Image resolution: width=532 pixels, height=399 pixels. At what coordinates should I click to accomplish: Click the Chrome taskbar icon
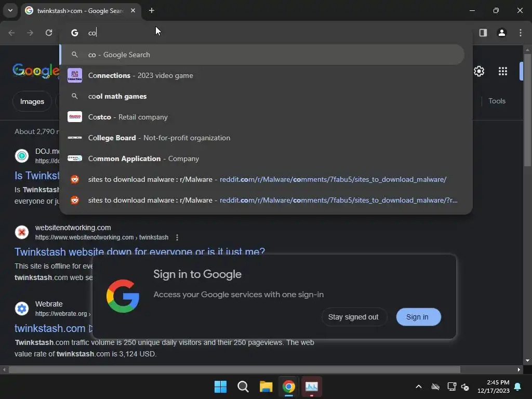[x=289, y=387]
